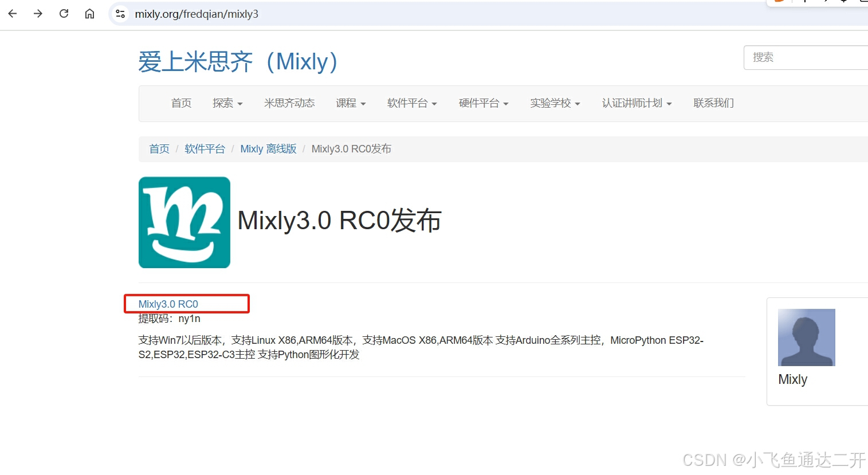The image size is (868, 475).
Task: Open the 米思齐动态 navigation item
Action: pos(289,103)
